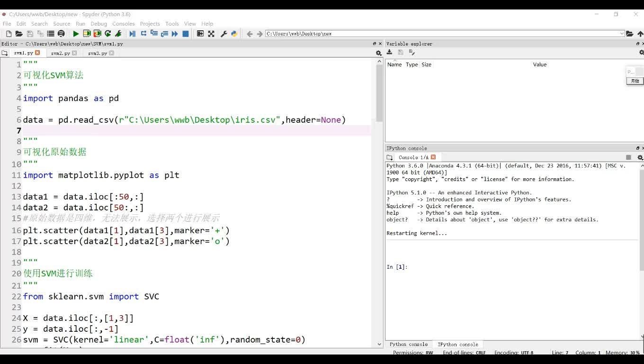
Task: Create a new file from toolbar
Action: (x=9, y=34)
